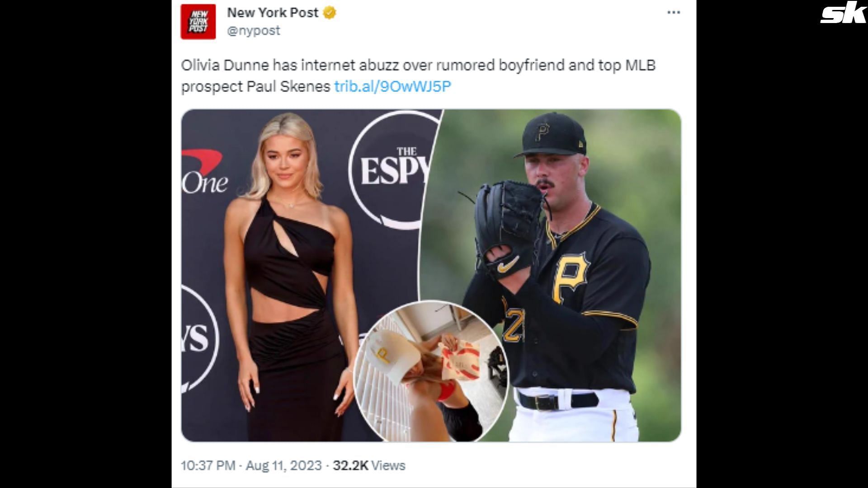The image size is (868, 488).
Task: Click the tweet text about Olivia Dunne
Action: coord(418,75)
